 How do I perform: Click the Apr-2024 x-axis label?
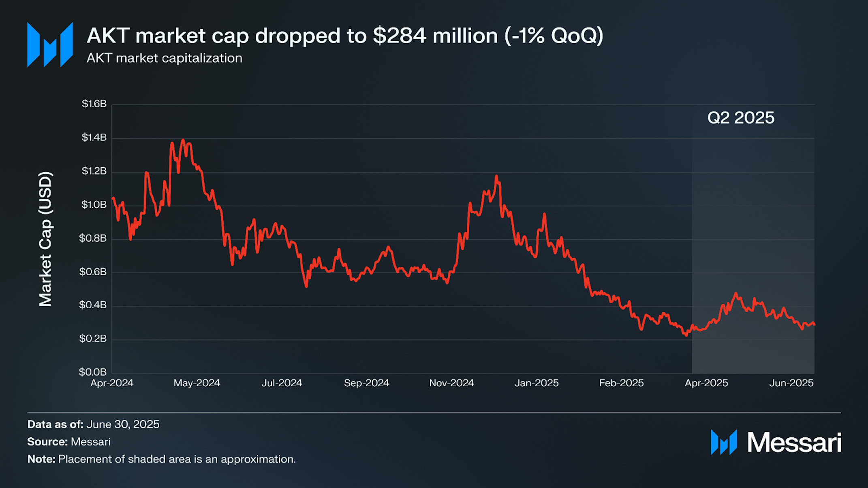(x=112, y=383)
